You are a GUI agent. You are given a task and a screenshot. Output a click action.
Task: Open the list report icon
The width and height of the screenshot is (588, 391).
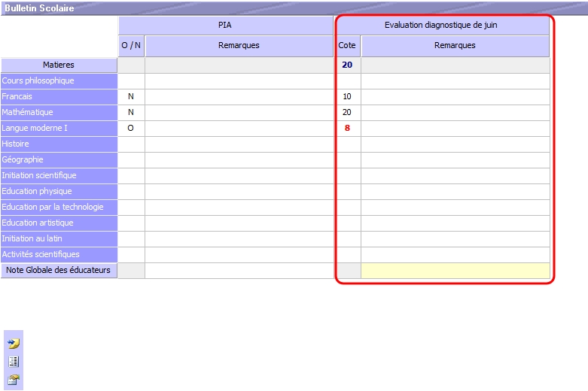pyautogui.click(x=14, y=362)
